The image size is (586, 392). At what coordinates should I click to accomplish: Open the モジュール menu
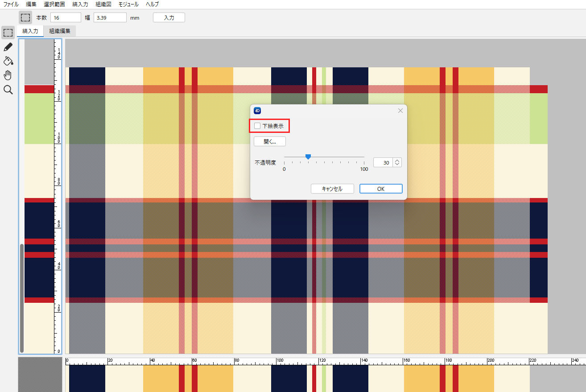pos(128,4)
